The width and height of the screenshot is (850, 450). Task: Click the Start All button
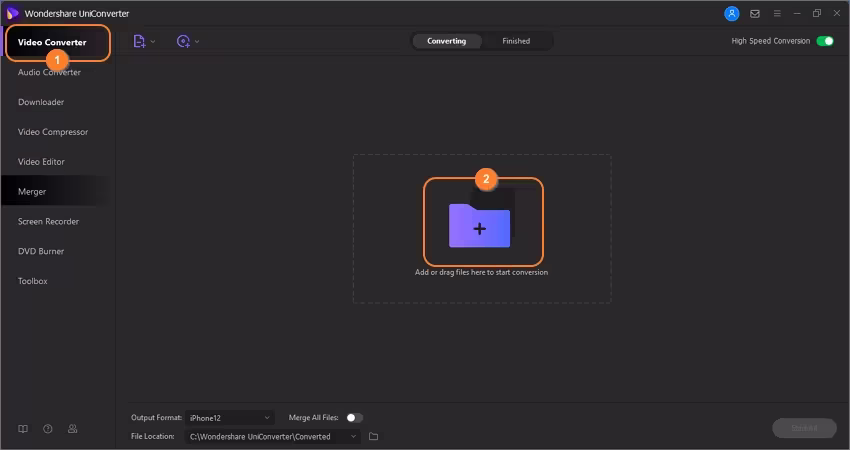click(804, 428)
